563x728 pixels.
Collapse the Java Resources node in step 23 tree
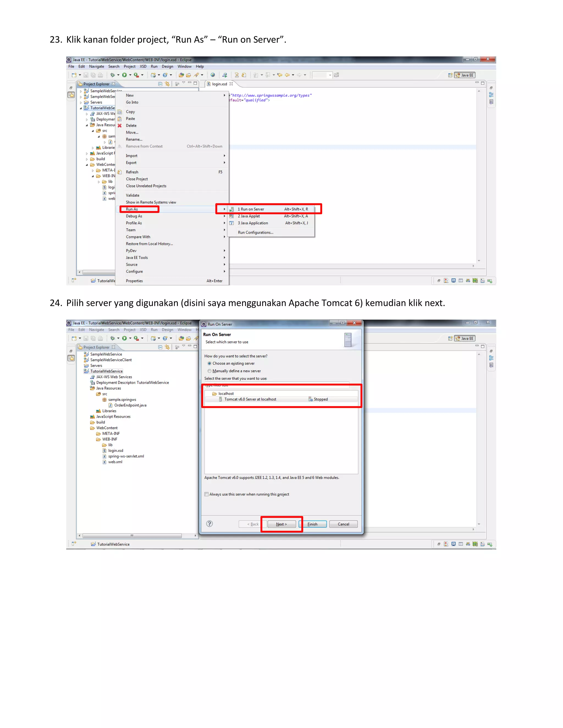tap(87, 125)
